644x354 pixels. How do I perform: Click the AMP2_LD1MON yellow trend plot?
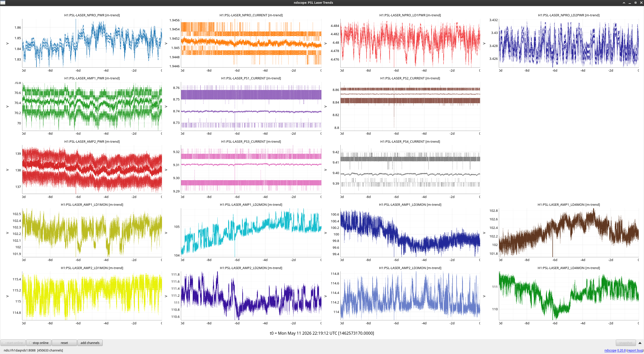pos(92,296)
